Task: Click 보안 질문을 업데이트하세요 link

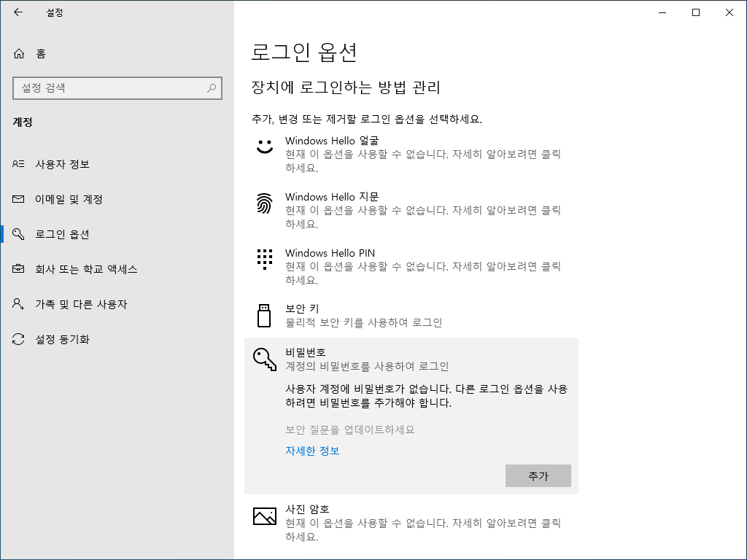Action: coord(349,429)
